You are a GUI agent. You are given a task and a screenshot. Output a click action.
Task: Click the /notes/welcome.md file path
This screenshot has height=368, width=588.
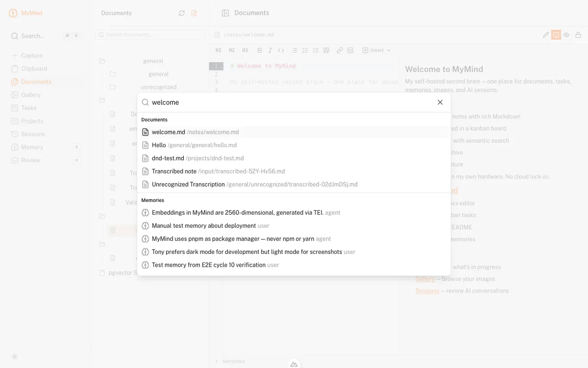[x=249, y=35]
